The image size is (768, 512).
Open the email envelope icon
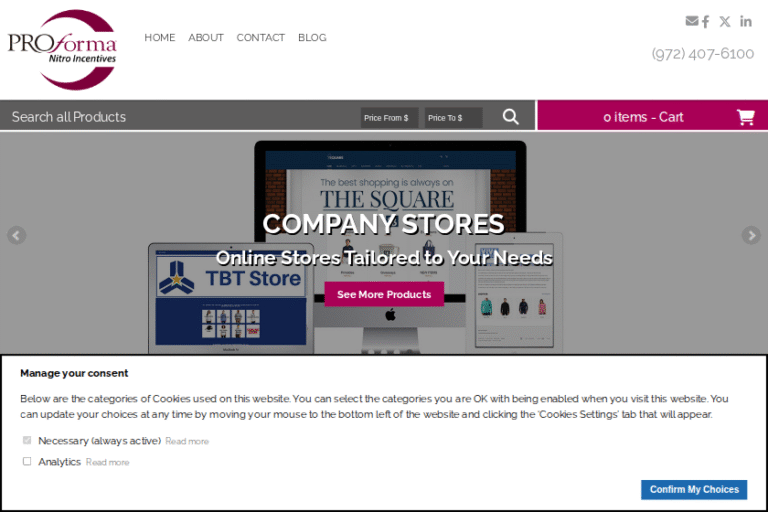click(692, 21)
